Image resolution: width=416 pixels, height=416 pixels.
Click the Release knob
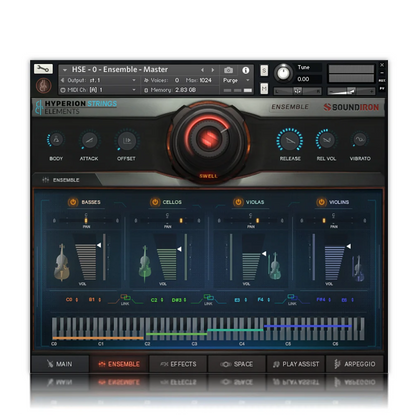(x=290, y=140)
